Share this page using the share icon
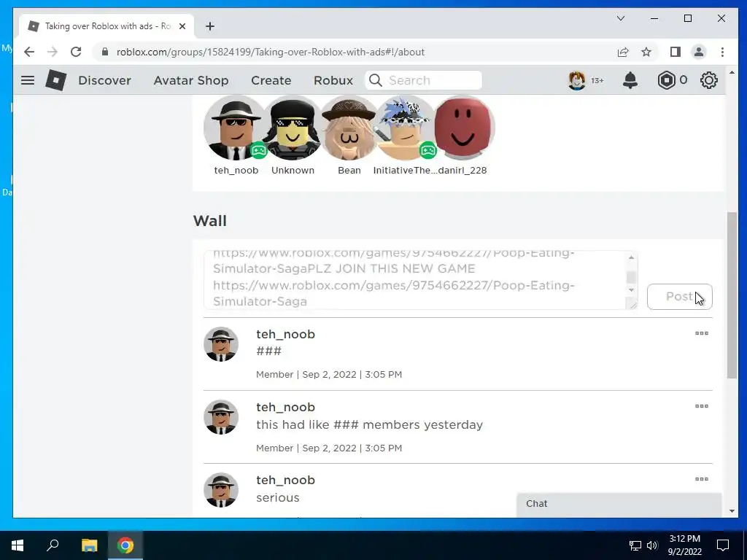The height and width of the screenshot is (560, 747). pyautogui.click(x=623, y=52)
